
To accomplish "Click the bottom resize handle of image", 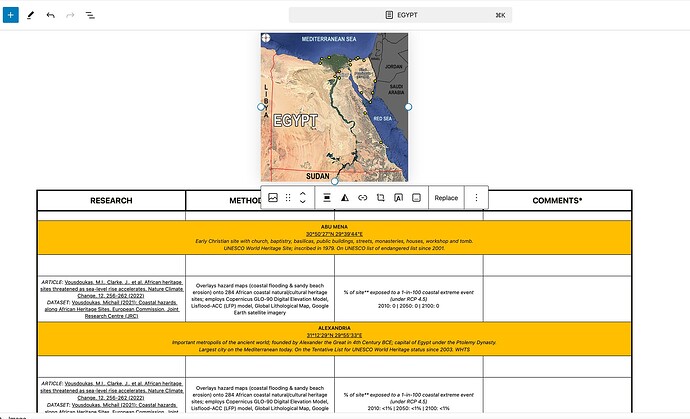I will (x=334, y=181).
